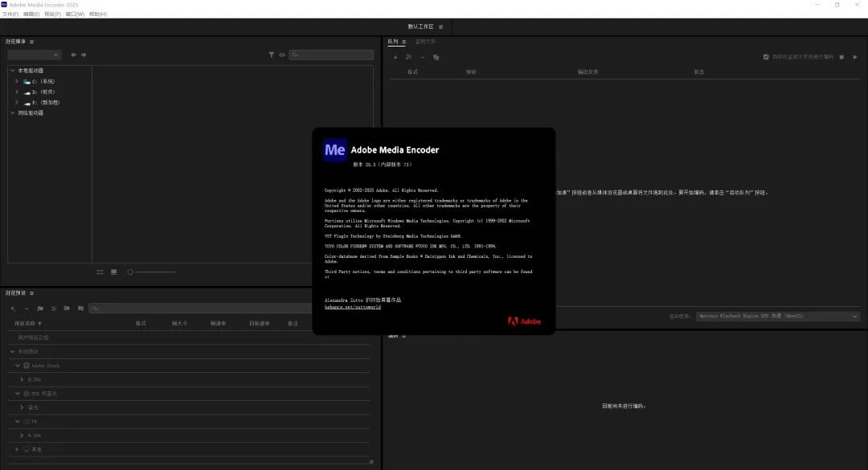Collapse the Adobe Stock preset group
This screenshot has height=470, width=868.
18,366
